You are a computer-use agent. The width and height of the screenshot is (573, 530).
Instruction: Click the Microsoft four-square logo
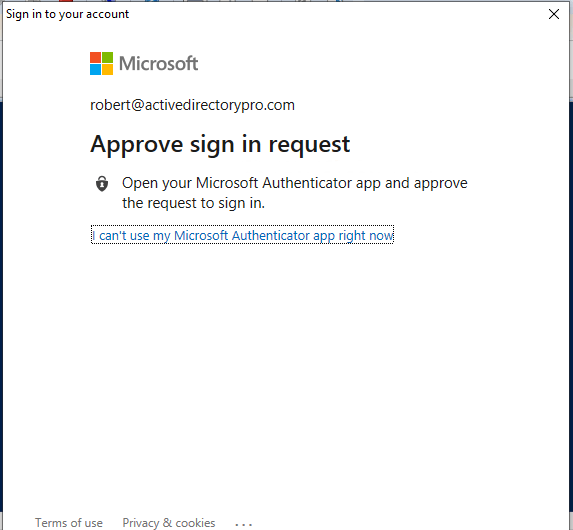coord(101,64)
